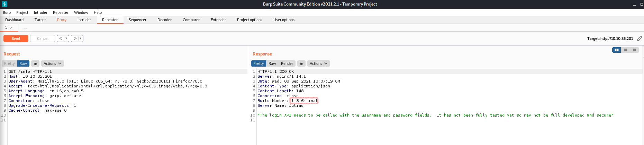The height and width of the screenshot is (145, 644).
Task: Open the Repeater menu
Action: pyautogui.click(x=61, y=12)
